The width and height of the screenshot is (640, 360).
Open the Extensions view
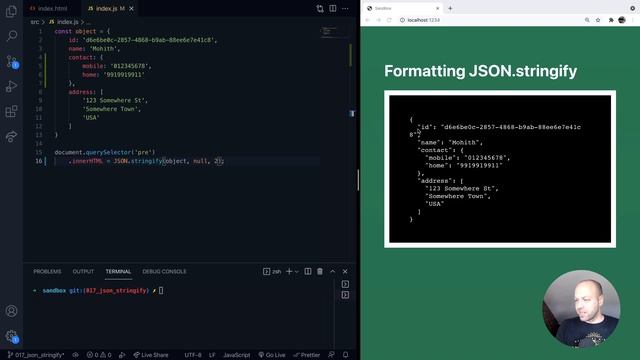(x=11, y=111)
